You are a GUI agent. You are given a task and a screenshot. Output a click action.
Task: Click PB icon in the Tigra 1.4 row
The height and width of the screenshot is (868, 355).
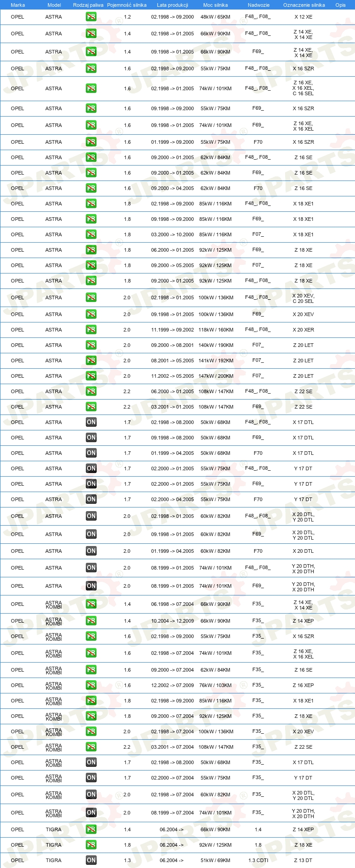pos(91,829)
